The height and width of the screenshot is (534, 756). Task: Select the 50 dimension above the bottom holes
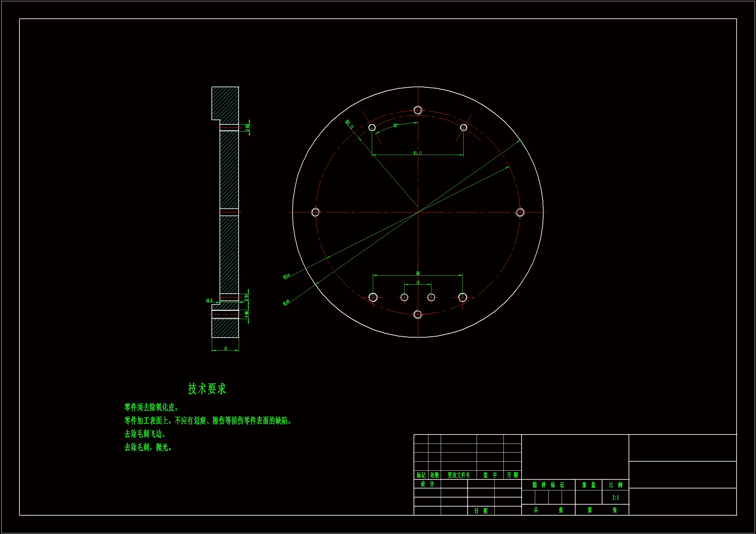(x=417, y=273)
